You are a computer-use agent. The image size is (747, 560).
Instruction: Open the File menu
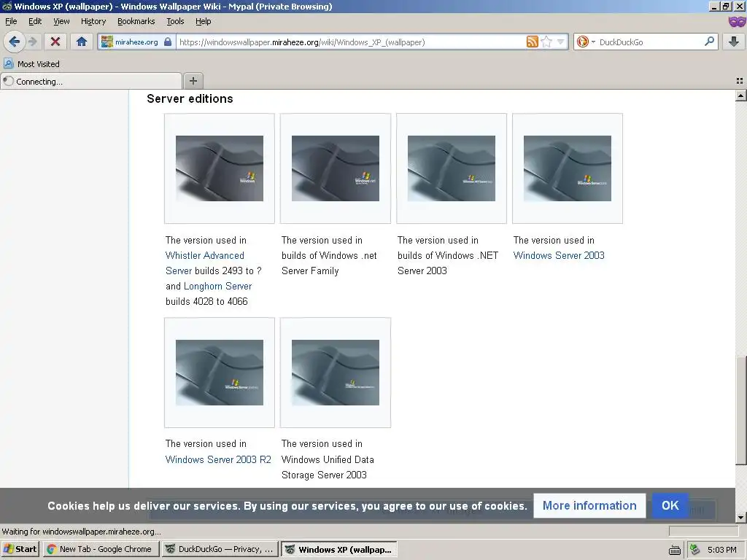(11, 21)
